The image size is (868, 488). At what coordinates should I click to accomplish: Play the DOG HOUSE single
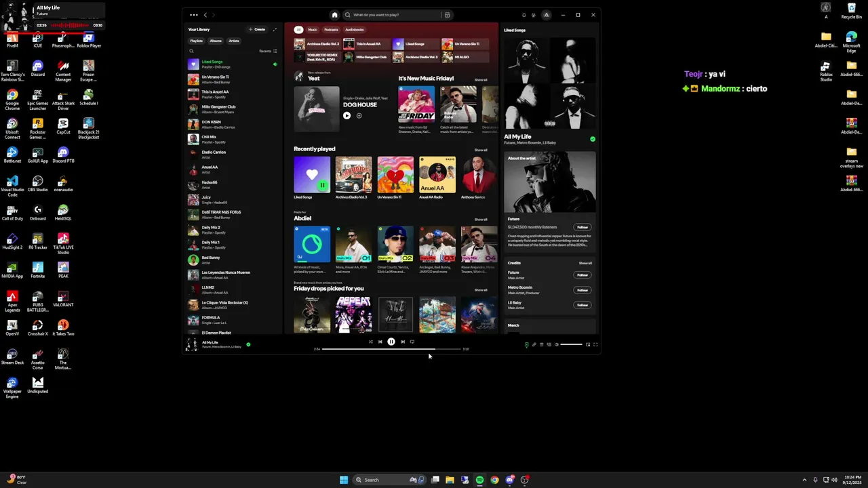pyautogui.click(x=347, y=116)
